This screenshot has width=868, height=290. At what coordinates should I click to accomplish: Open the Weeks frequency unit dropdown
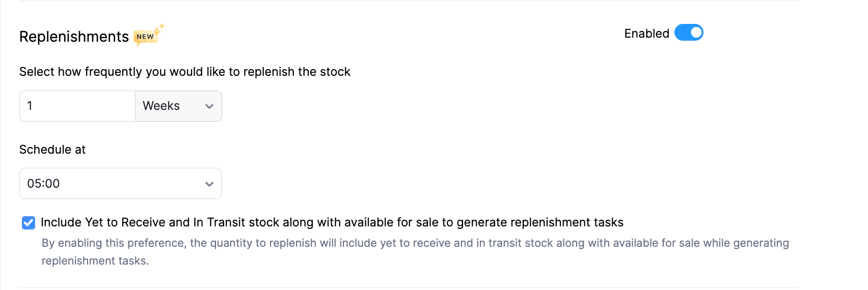coord(178,106)
